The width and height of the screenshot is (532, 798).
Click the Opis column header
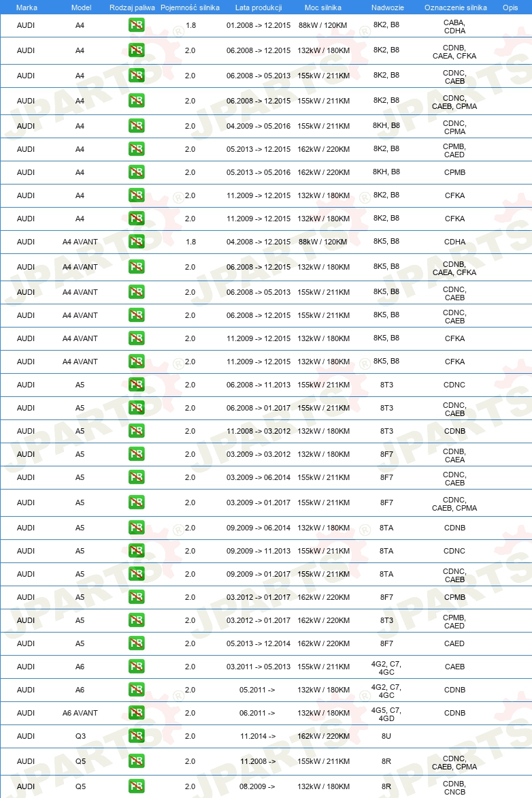pyautogui.click(x=510, y=7)
